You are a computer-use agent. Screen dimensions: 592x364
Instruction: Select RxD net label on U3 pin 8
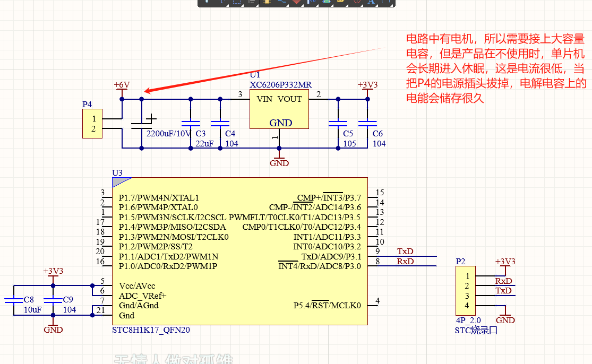point(405,262)
